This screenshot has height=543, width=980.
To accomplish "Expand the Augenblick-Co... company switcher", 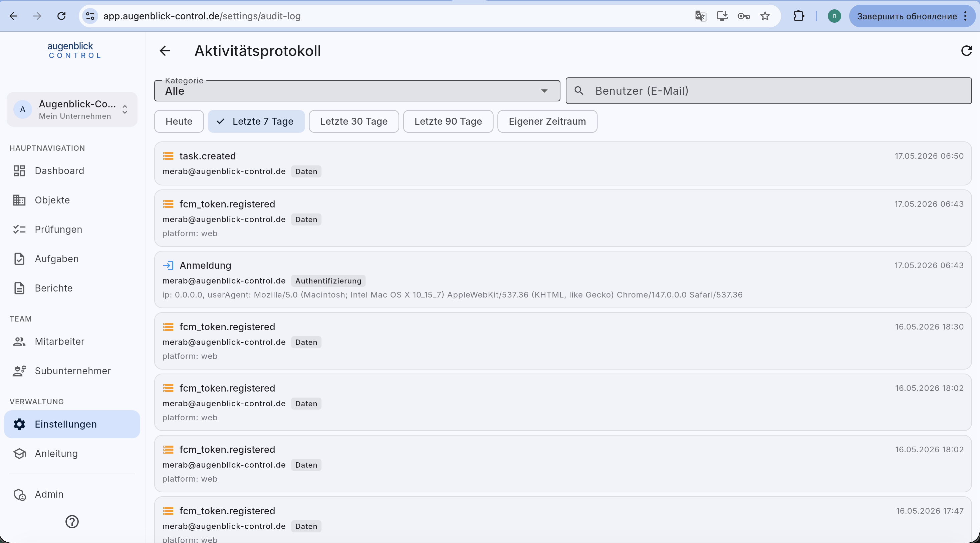I will click(x=72, y=109).
